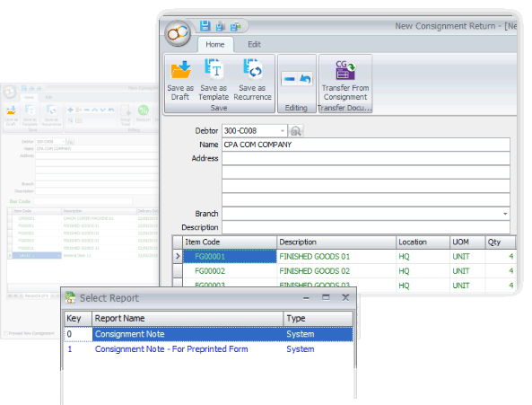Switch to Home tab in background window
The image size is (532, 405).
(x=29, y=97)
